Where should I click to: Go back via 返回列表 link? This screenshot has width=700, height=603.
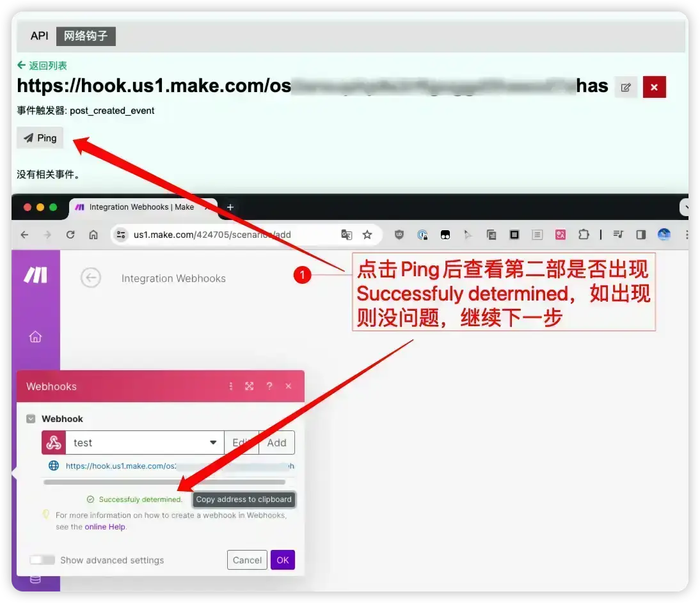click(x=42, y=66)
